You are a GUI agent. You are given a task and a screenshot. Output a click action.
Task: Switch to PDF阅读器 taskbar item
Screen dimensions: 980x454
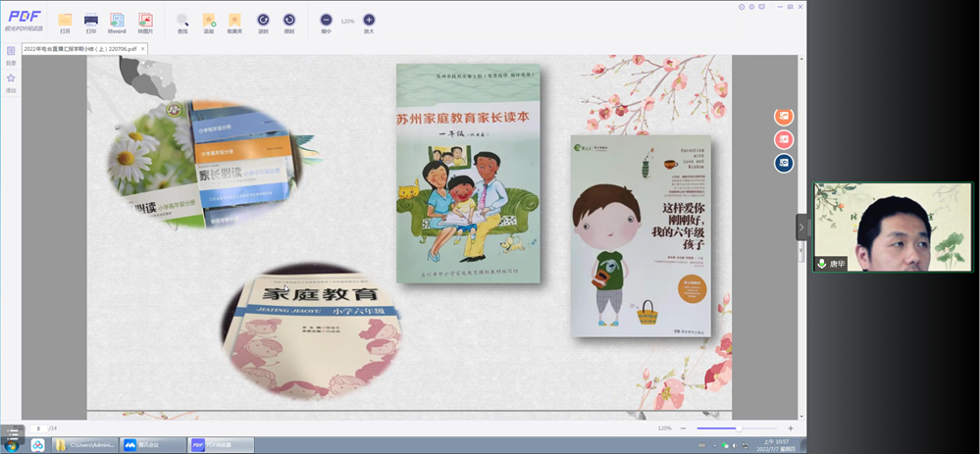coord(222,445)
